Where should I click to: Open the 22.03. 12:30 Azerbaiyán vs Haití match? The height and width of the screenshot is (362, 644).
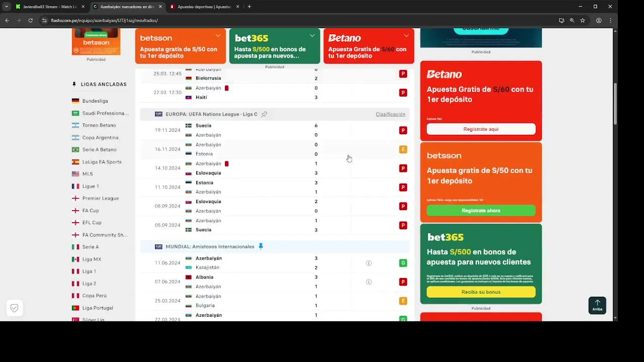point(275,93)
